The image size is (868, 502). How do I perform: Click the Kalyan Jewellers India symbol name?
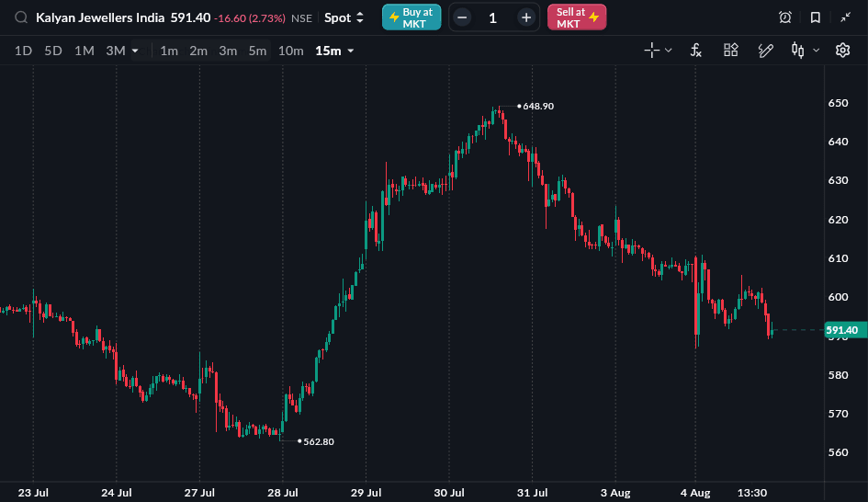click(100, 17)
